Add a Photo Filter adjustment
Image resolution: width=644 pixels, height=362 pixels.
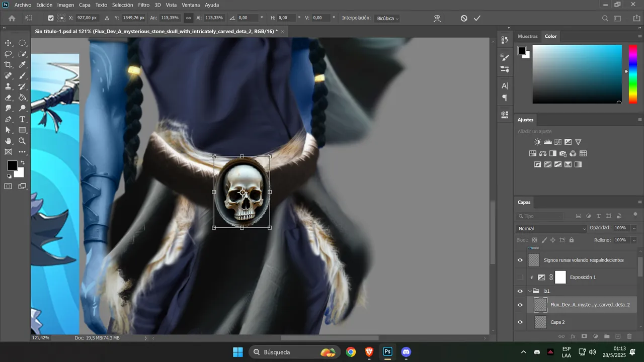coord(563,153)
